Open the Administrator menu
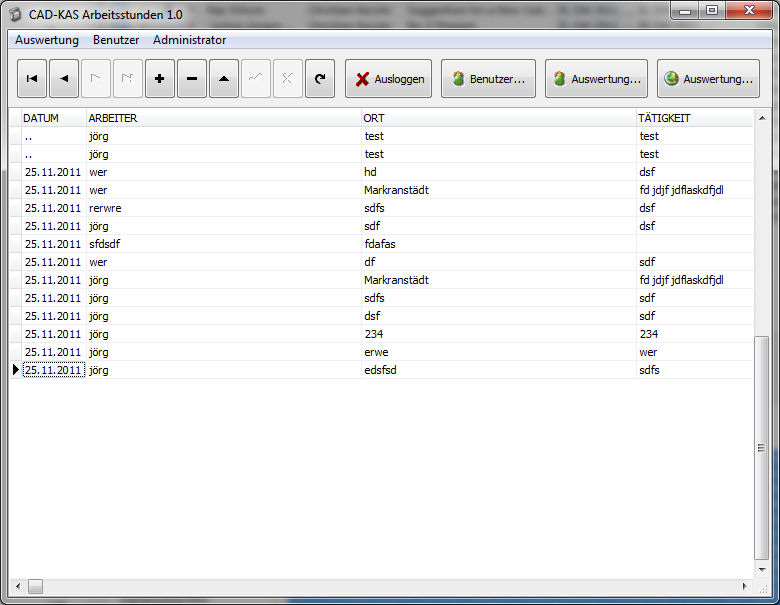 [189, 40]
